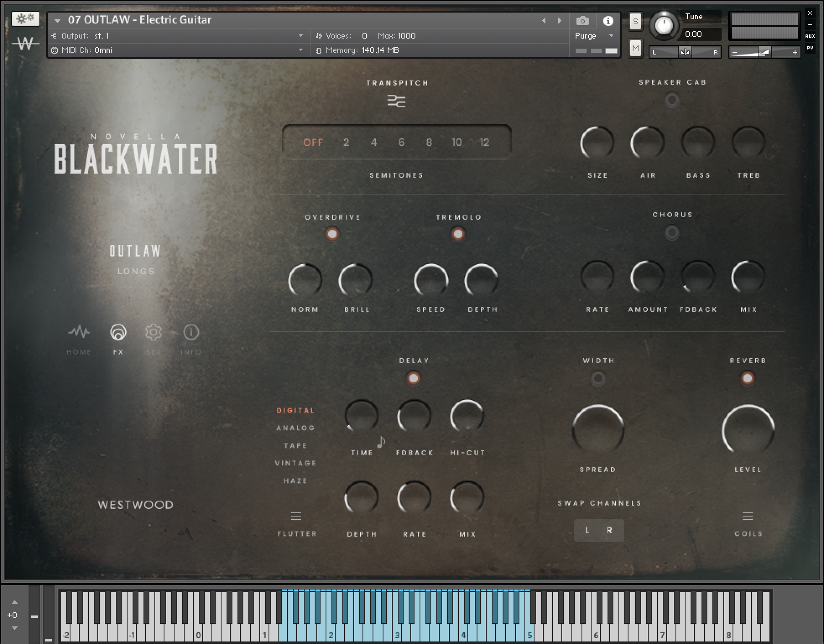The width and height of the screenshot is (824, 644).
Task: Select the Tape delay type
Action: click(x=295, y=446)
